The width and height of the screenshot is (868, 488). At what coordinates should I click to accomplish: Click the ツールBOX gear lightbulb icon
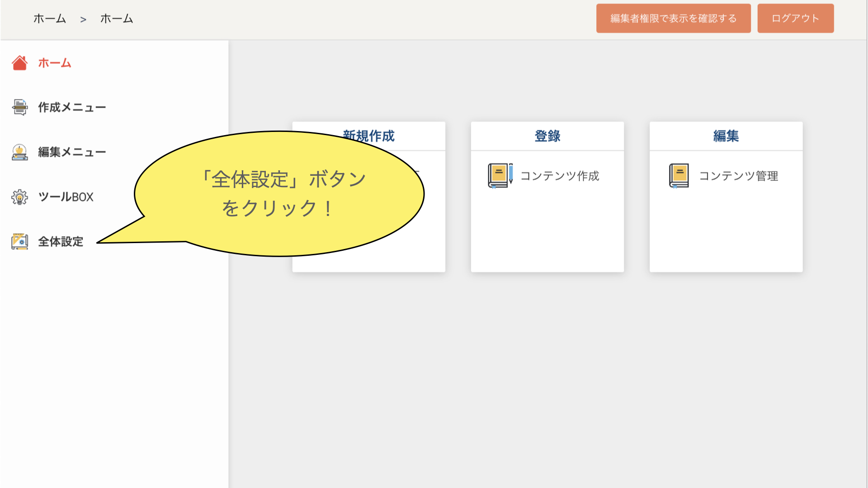point(19,197)
